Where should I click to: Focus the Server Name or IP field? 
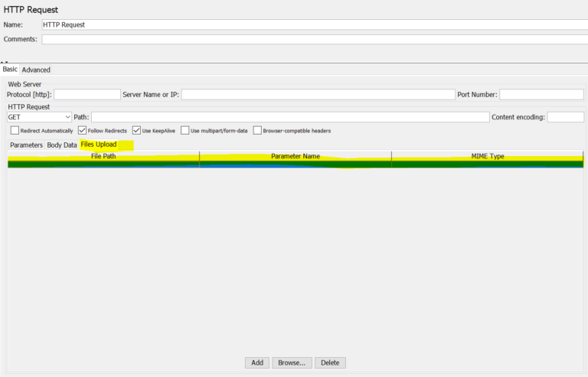318,95
